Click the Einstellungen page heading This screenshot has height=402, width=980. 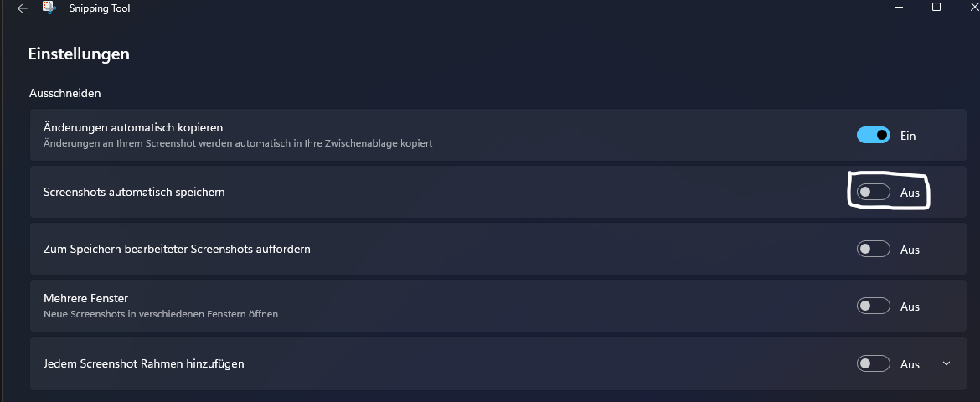coord(79,54)
